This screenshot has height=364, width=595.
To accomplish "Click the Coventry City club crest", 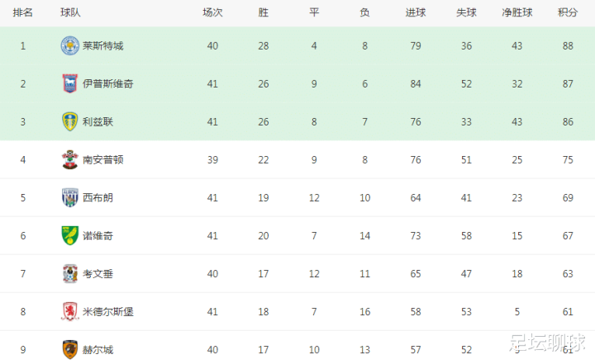I will point(69,274).
